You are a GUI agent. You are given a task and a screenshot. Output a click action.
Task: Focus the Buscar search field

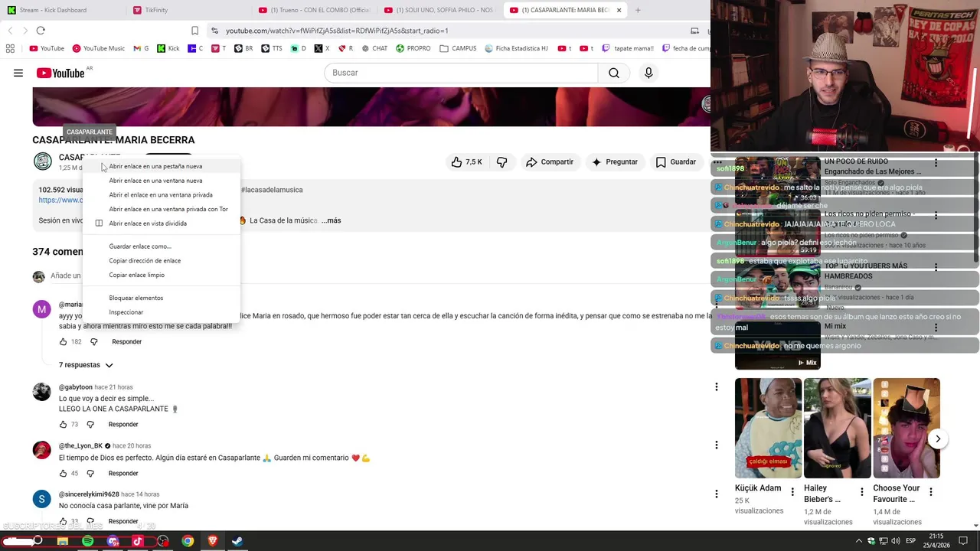[462, 73]
